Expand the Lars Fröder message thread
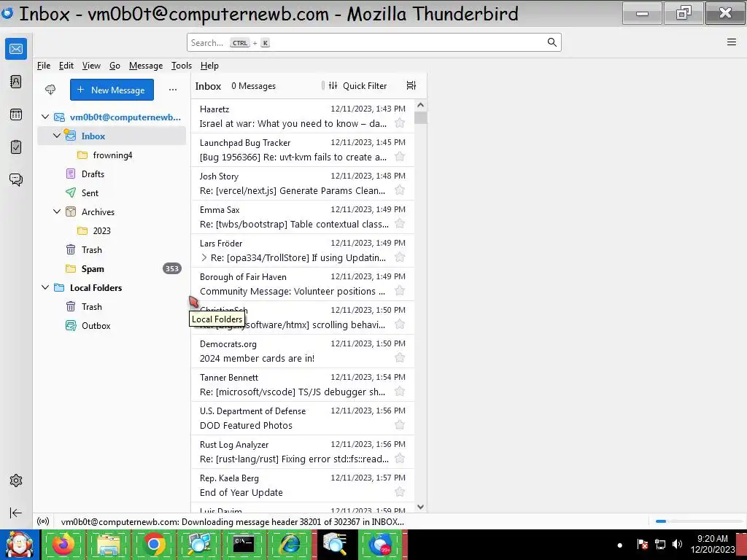The image size is (747, 560). (x=204, y=257)
